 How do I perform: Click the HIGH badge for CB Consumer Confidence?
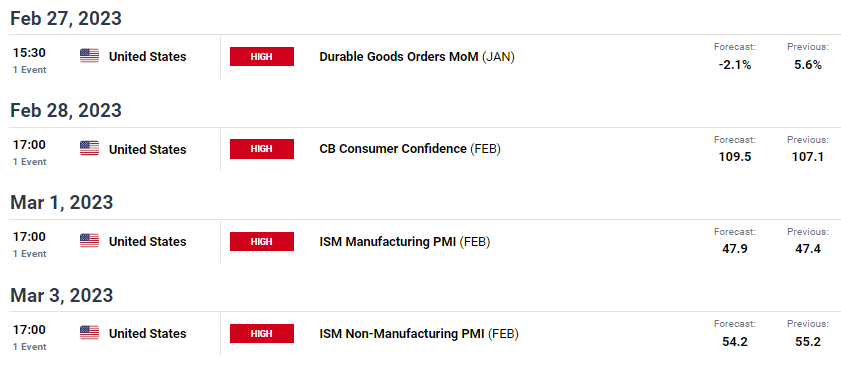(x=262, y=149)
